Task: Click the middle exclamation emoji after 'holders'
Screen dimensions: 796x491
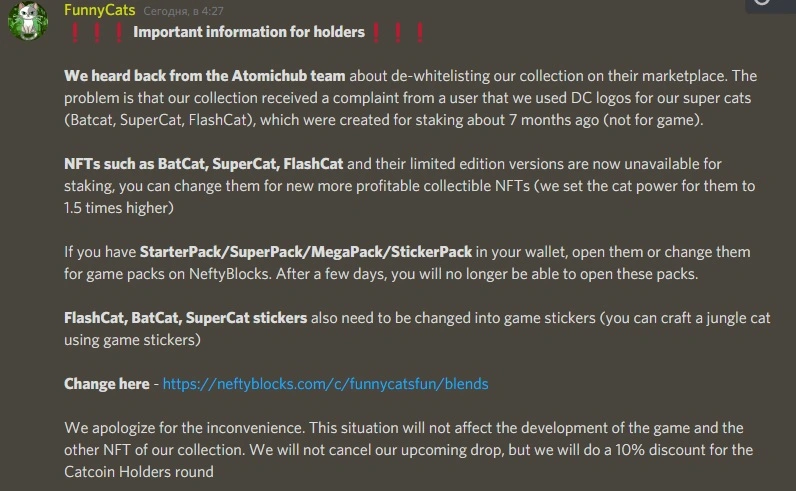Action: [398, 32]
